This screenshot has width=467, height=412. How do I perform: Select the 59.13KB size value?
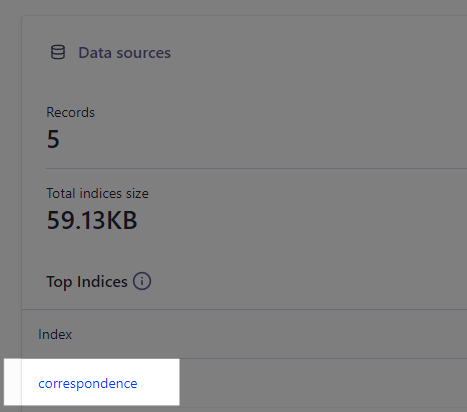[x=92, y=220]
